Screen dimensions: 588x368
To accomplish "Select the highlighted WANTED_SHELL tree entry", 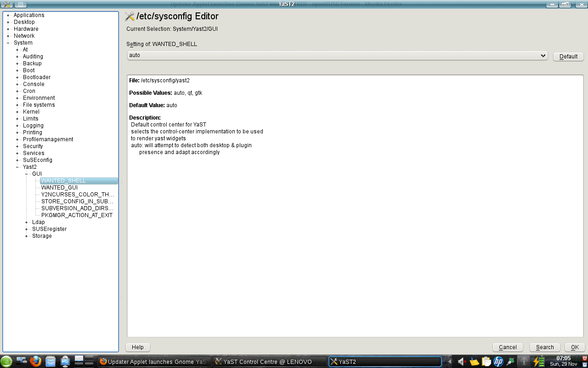I will point(79,181).
